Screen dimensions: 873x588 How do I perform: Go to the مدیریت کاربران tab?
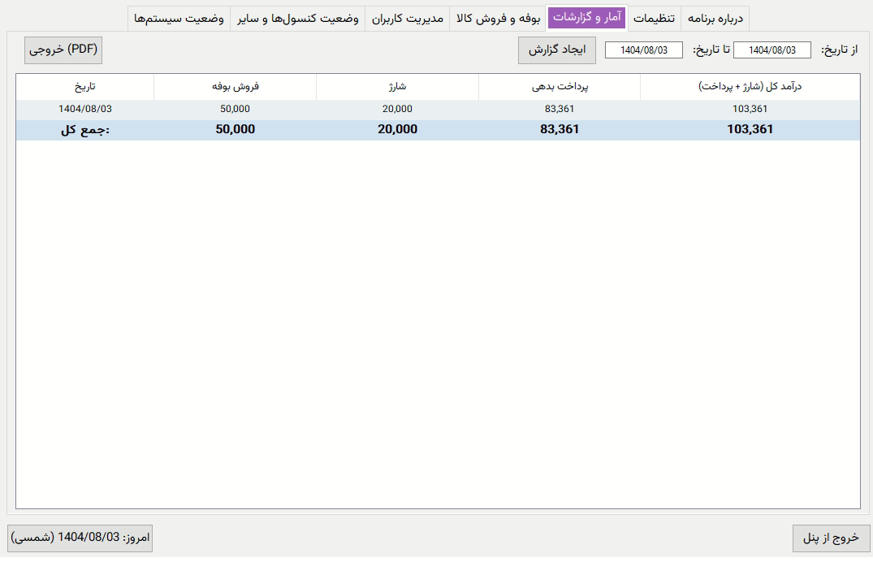point(407,18)
